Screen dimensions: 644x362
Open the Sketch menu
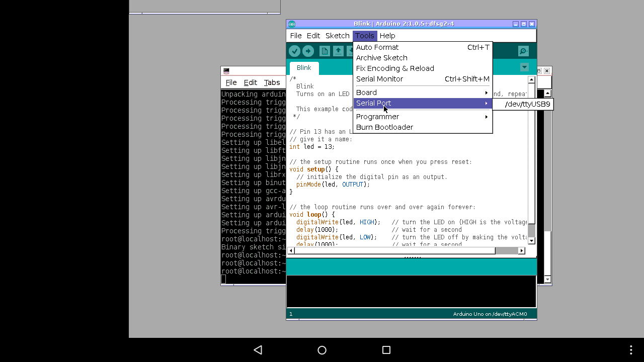click(x=338, y=36)
